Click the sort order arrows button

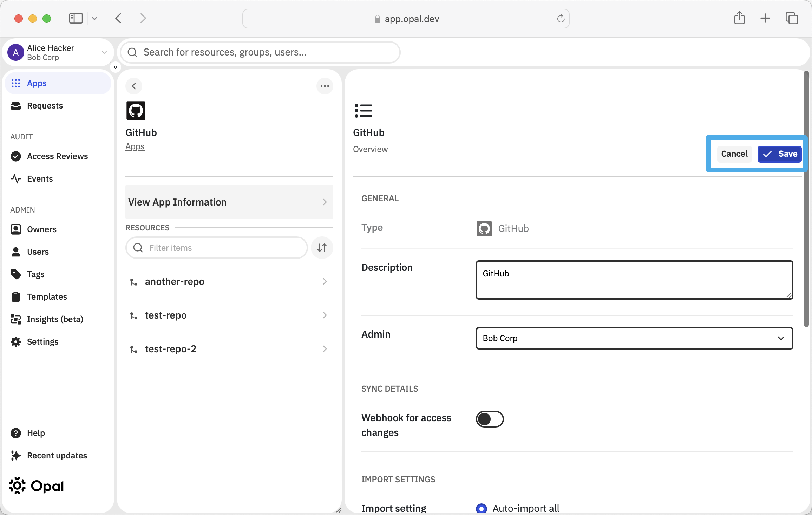click(322, 248)
